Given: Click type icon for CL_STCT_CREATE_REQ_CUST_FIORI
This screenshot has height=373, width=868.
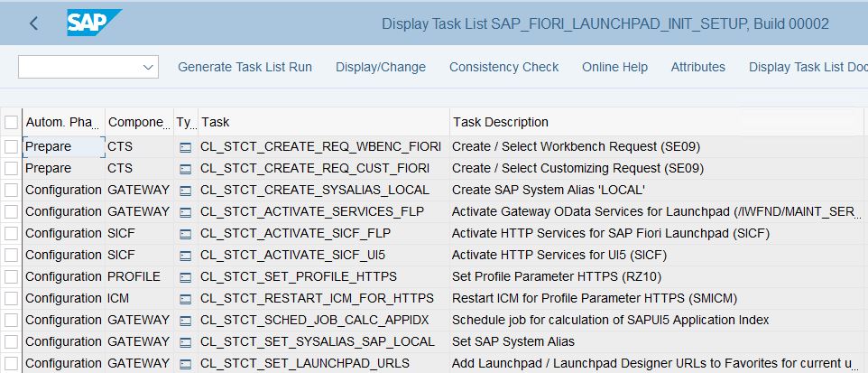Looking at the screenshot, I should pos(186,169).
